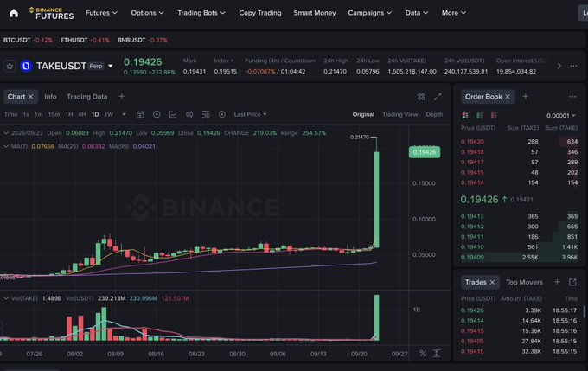The width and height of the screenshot is (588, 371).
Task: Open the More dropdown menu
Action: pyautogui.click(x=454, y=13)
